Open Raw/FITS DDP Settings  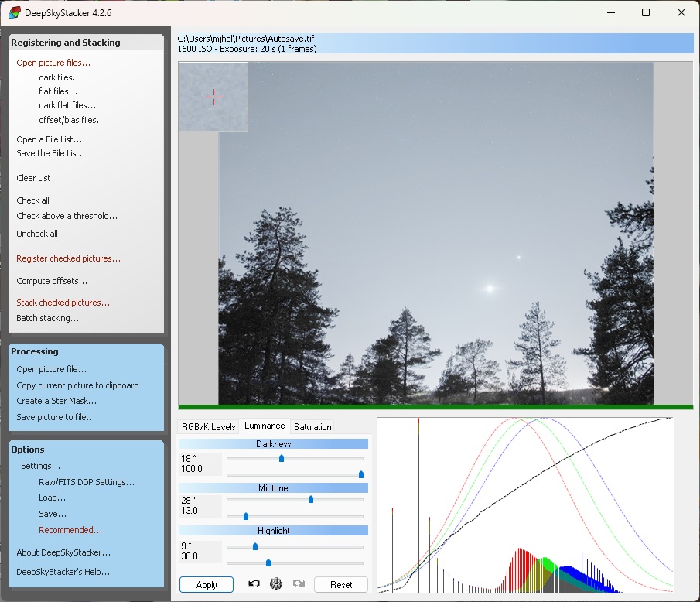click(87, 482)
